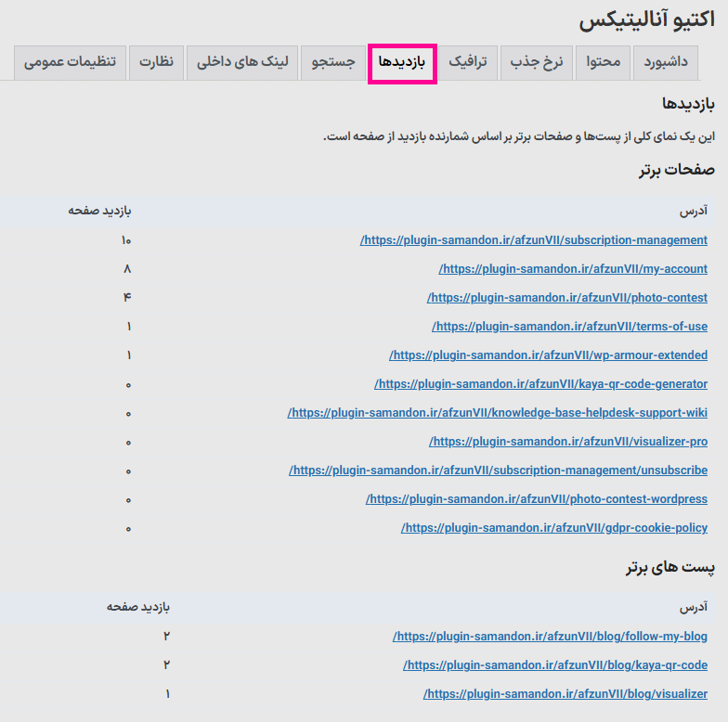Go to the ترافیک tab
This screenshot has height=722, width=728.
coord(469,63)
